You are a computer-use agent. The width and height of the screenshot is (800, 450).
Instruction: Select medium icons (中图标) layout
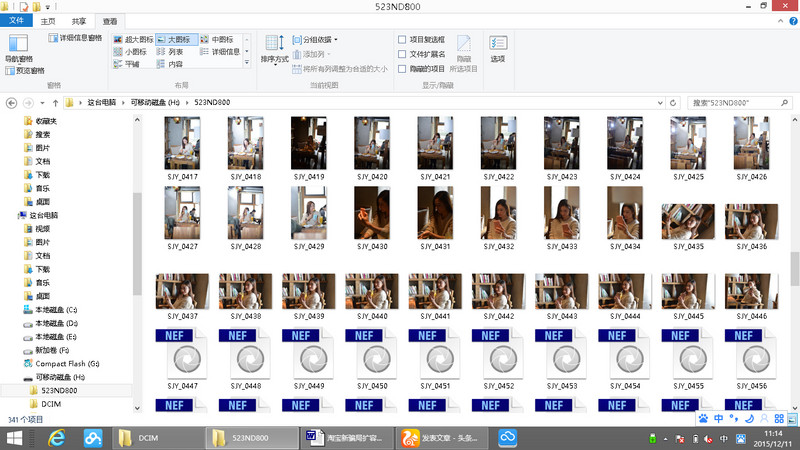(218, 39)
